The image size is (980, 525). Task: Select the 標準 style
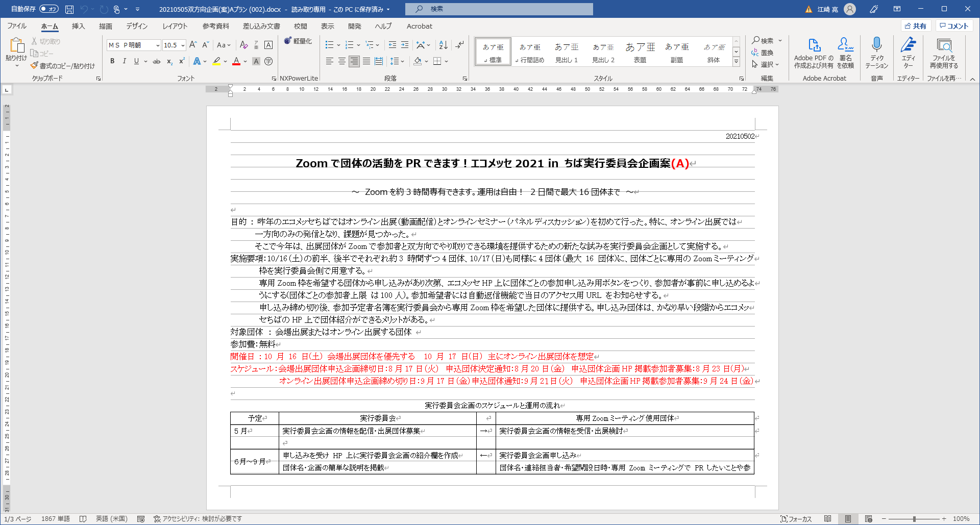tap(493, 53)
